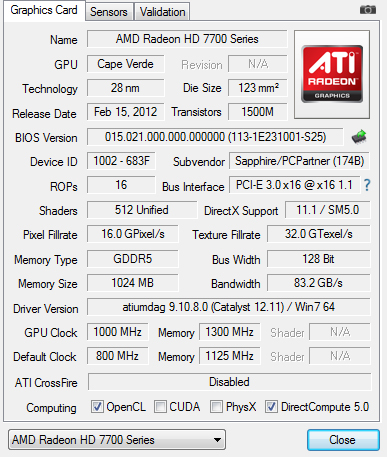This screenshot has height=457, width=387.
Task: Click the ATI CrossFire Disabled field
Action: 229,382
